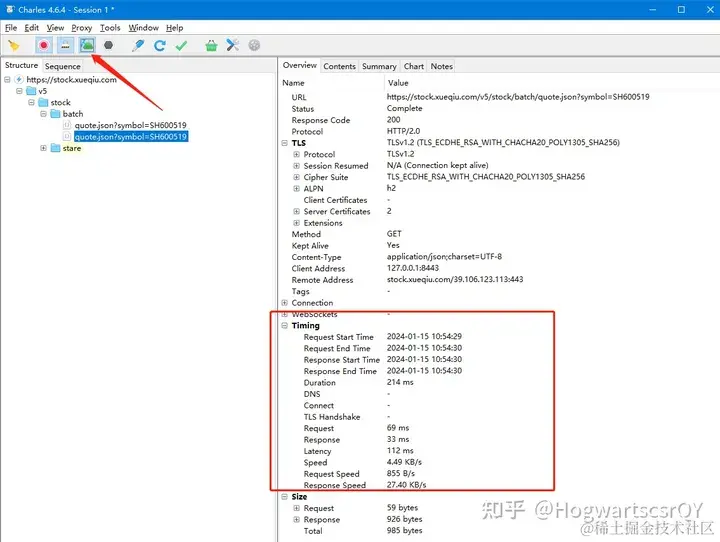Collapse the Timing section
Image resolution: width=720 pixels, height=542 pixels.
[x=285, y=325]
